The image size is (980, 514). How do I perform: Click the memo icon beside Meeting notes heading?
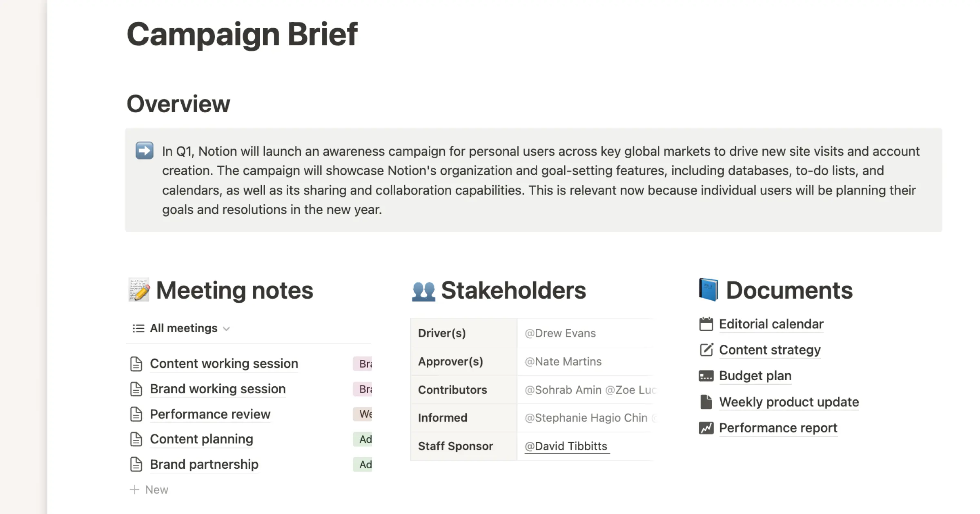[x=138, y=290]
